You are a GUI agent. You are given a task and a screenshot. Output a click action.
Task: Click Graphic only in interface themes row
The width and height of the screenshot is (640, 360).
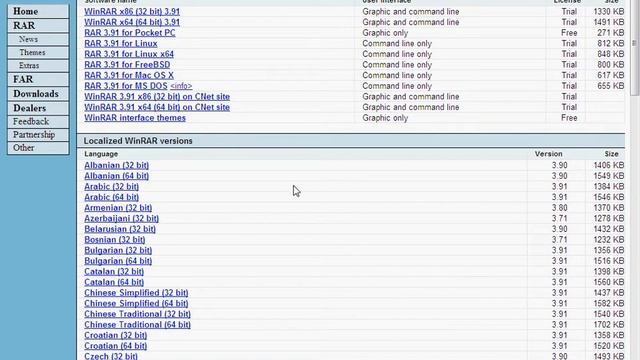[385, 118]
